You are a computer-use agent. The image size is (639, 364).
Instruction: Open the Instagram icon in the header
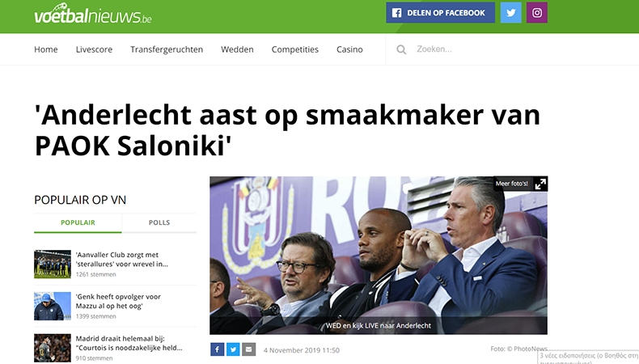coord(537,13)
